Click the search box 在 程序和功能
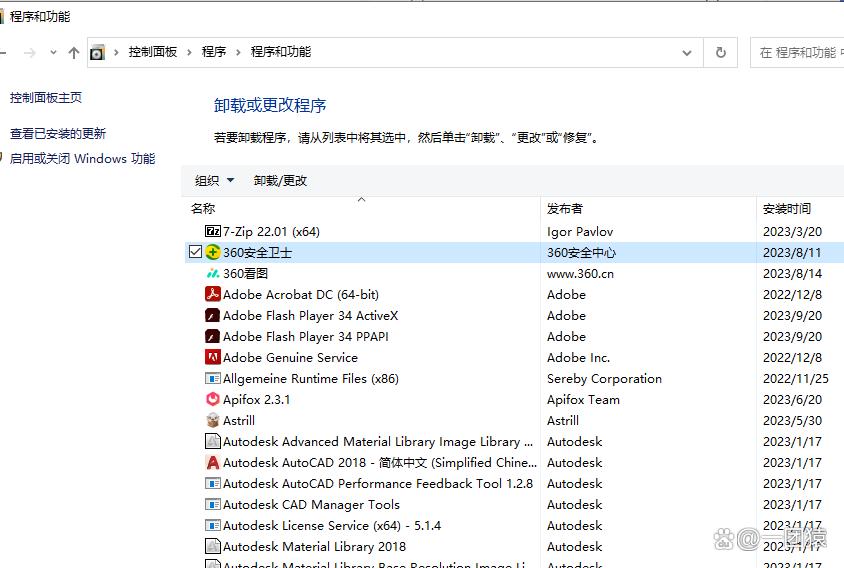Viewport: 844px width, 568px height. [797, 52]
